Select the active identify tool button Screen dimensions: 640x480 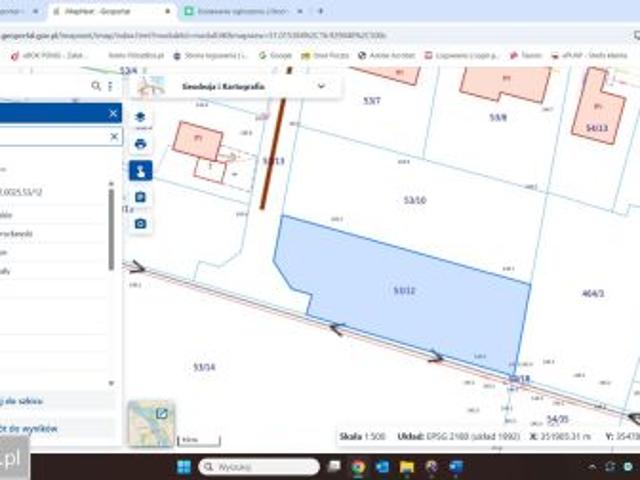coord(140,170)
